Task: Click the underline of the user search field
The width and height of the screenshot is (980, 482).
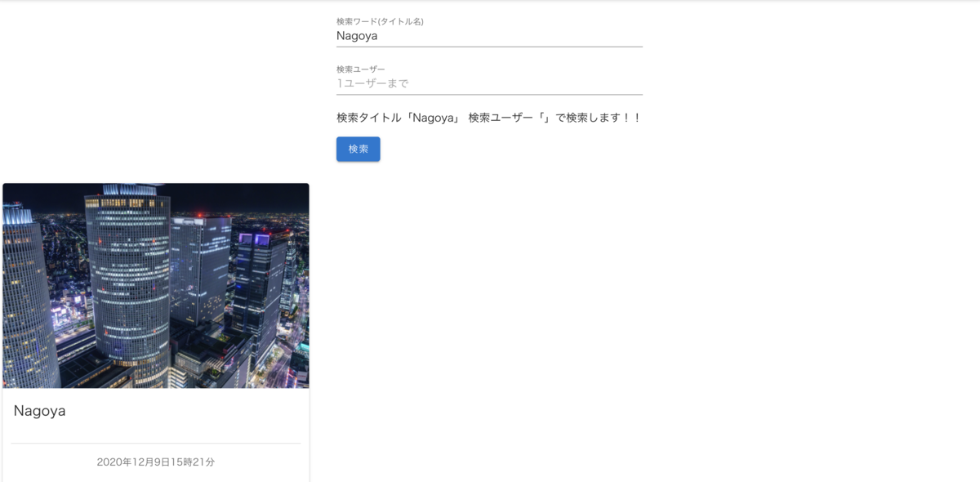Action: 490,94
